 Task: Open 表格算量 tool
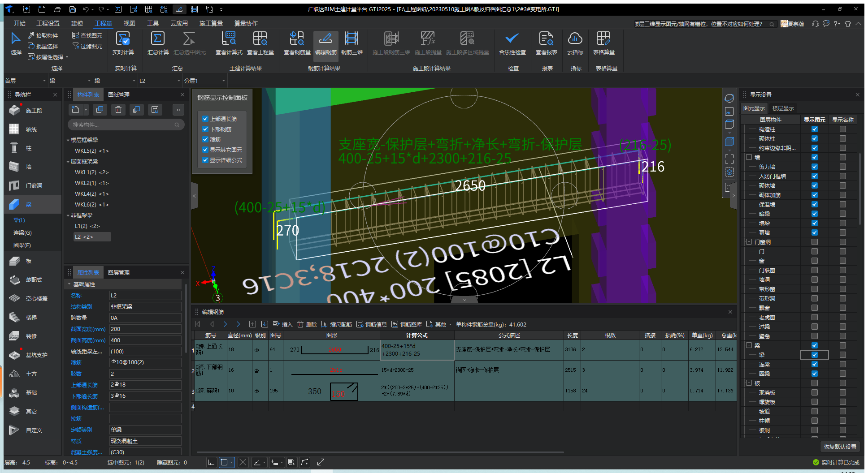coord(603,43)
